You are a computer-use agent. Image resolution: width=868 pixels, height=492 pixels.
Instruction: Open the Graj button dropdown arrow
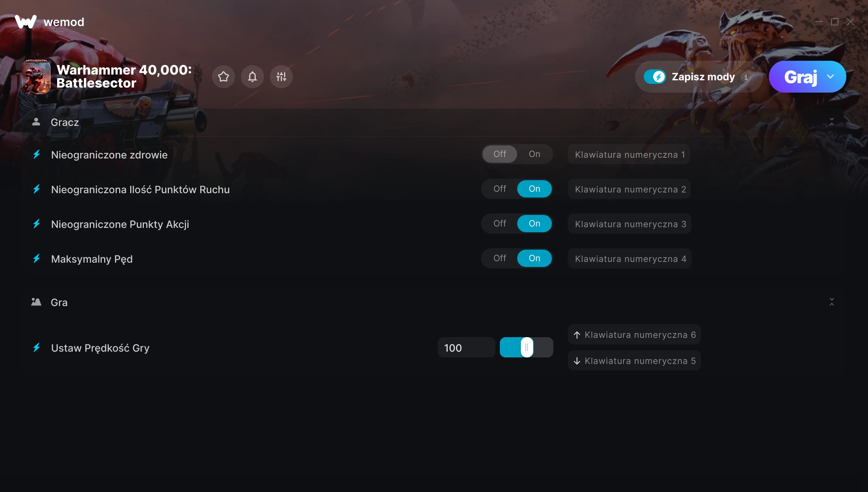(830, 77)
